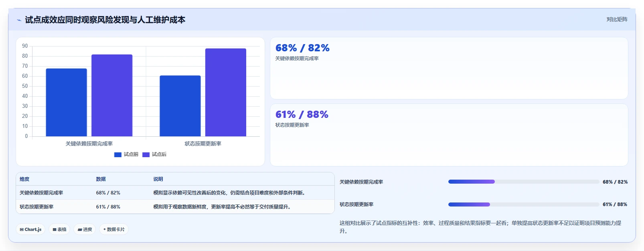Viewport: 644px width, 251px height.
Task: Click the 对比矩阵 label in the header
Action: (617, 19)
